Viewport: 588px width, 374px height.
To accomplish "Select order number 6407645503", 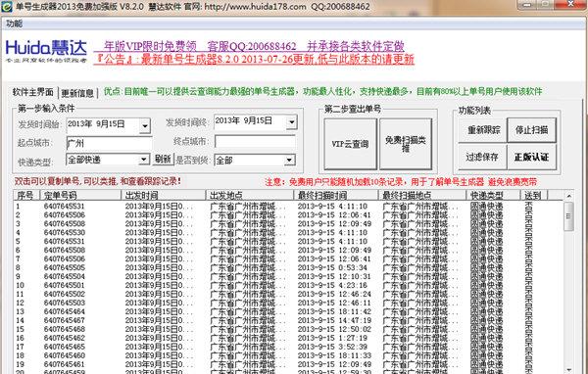I will click(65, 303).
